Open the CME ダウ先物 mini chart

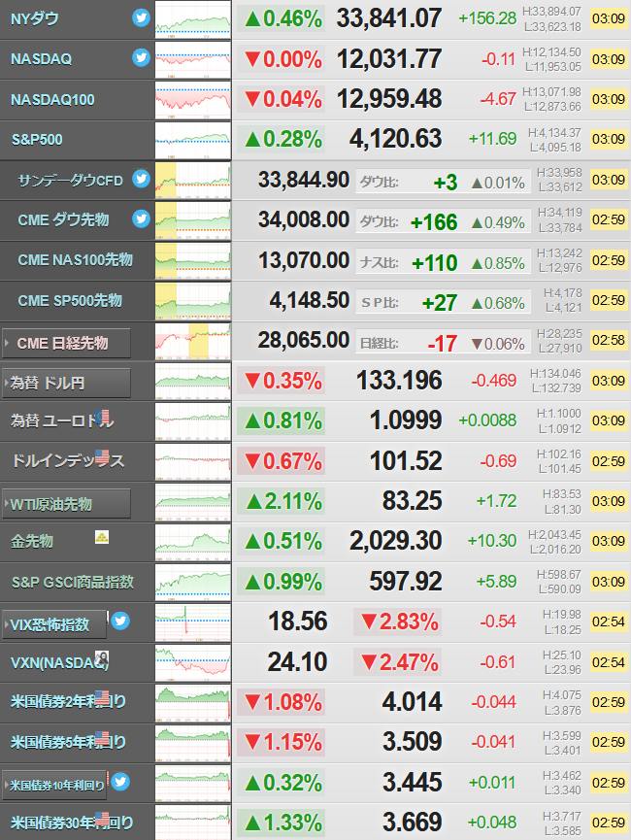(x=193, y=220)
